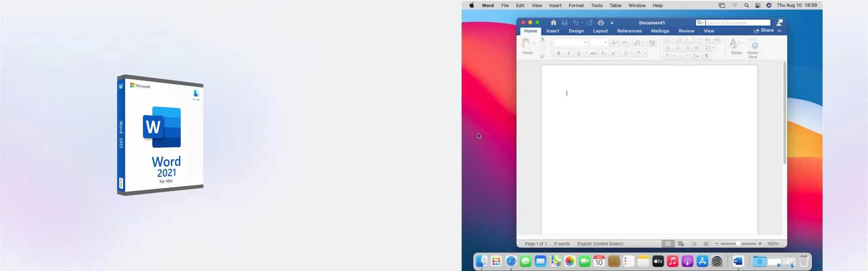Switch to the Insert ribbon tab
Viewport: 868px width, 271px height.
(x=552, y=31)
